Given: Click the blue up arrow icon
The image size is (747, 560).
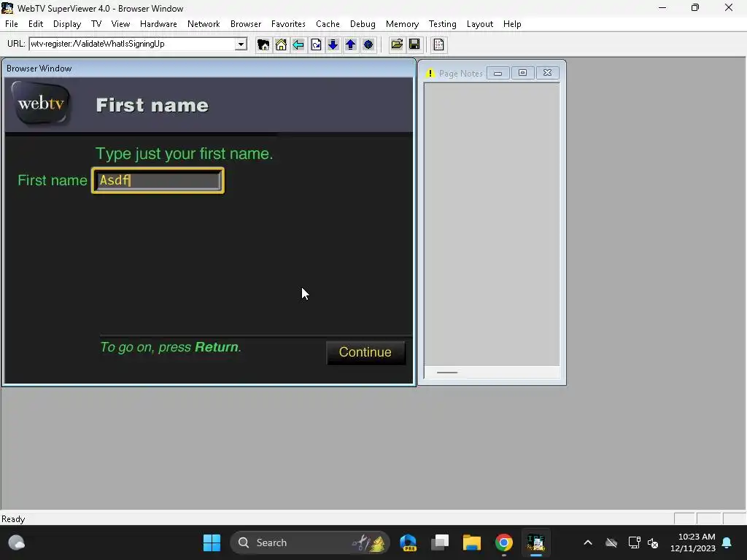Looking at the screenshot, I should tap(351, 44).
